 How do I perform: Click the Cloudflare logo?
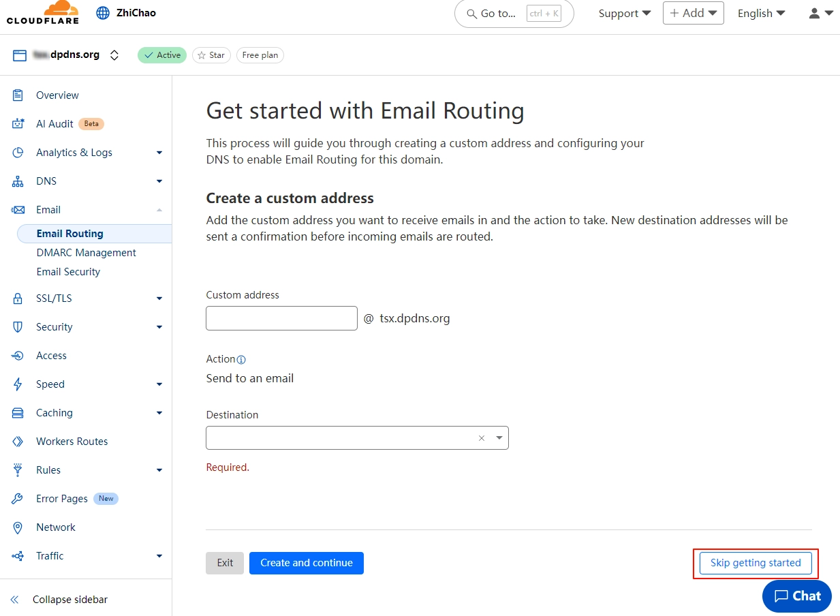click(42, 12)
